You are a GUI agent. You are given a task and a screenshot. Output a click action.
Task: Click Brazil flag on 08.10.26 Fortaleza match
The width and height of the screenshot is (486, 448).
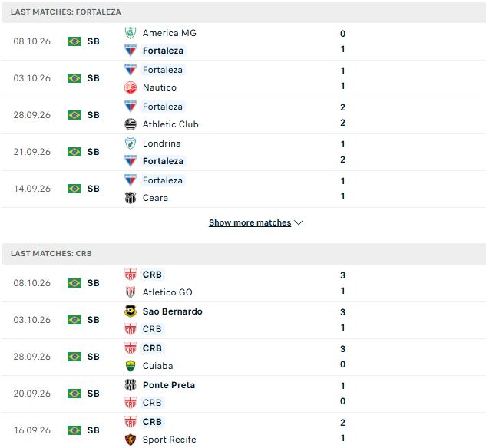point(74,41)
